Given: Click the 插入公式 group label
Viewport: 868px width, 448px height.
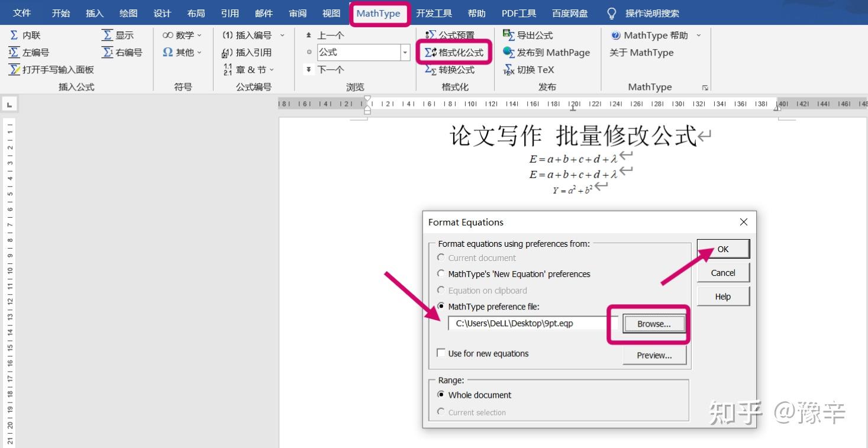Looking at the screenshot, I should point(76,87).
